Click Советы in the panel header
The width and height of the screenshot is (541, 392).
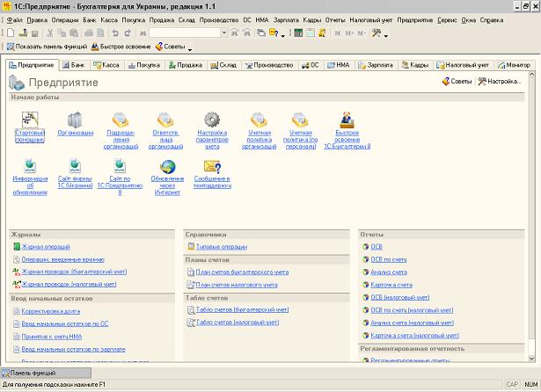pos(457,82)
